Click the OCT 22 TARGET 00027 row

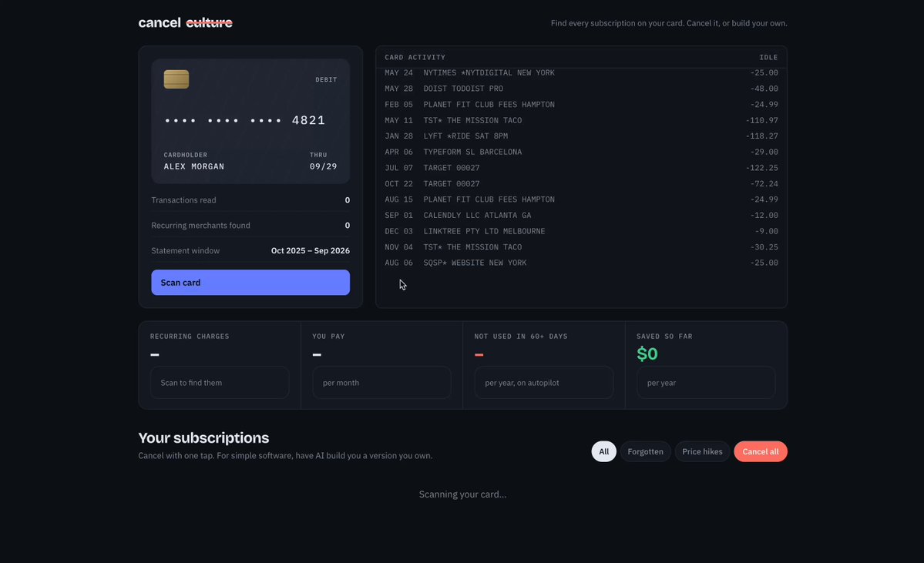coord(581,184)
